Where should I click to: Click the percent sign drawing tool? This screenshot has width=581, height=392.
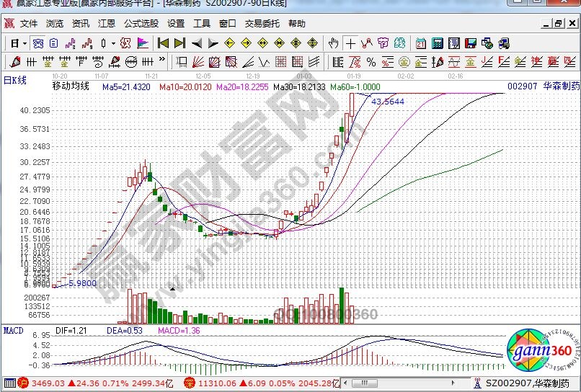371,61
